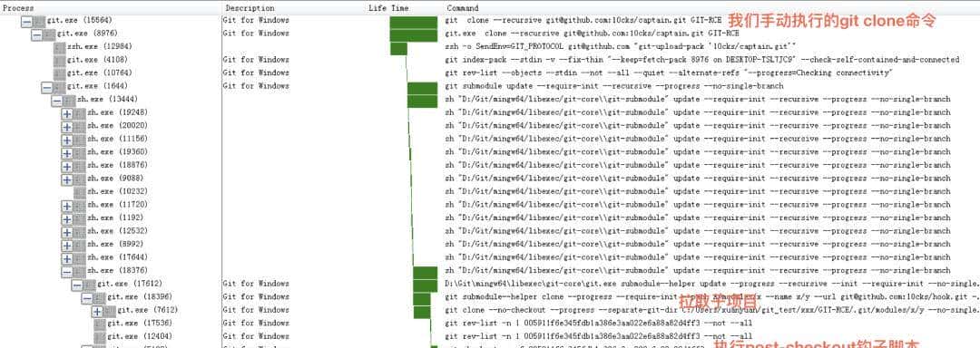Sort by the Process column header
Viewport: 980px width, 348px height.
111,8
